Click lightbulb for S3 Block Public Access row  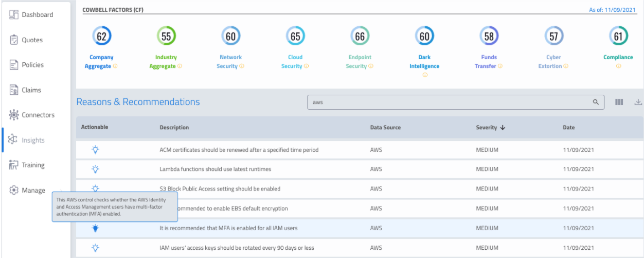click(95, 188)
